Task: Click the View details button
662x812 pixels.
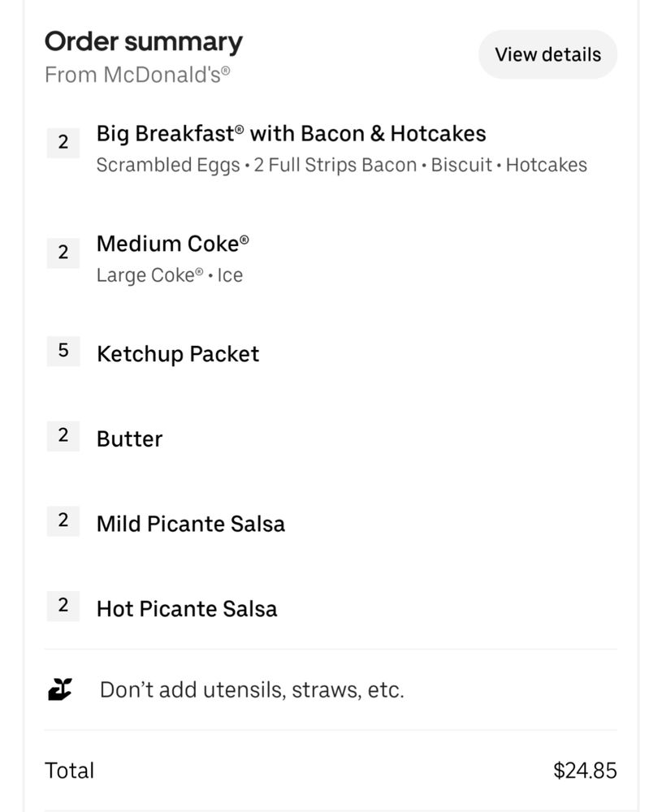Action: click(547, 54)
